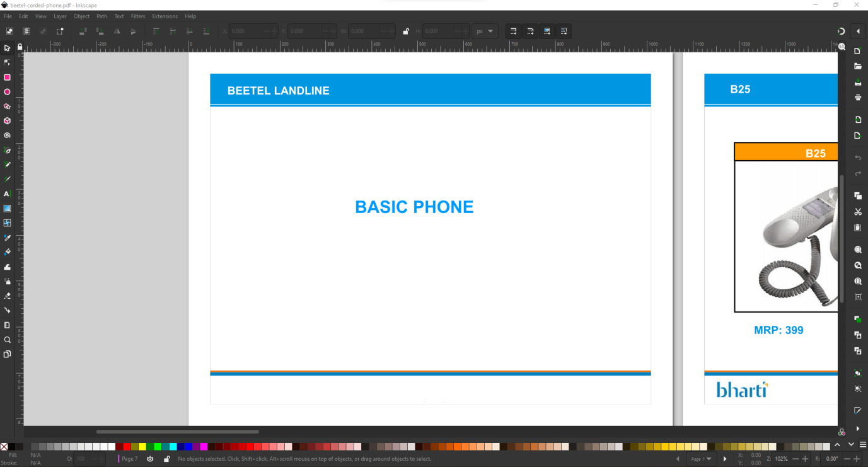868x467 pixels.
Task: Toggle current layer lock icon
Action: [167, 459]
